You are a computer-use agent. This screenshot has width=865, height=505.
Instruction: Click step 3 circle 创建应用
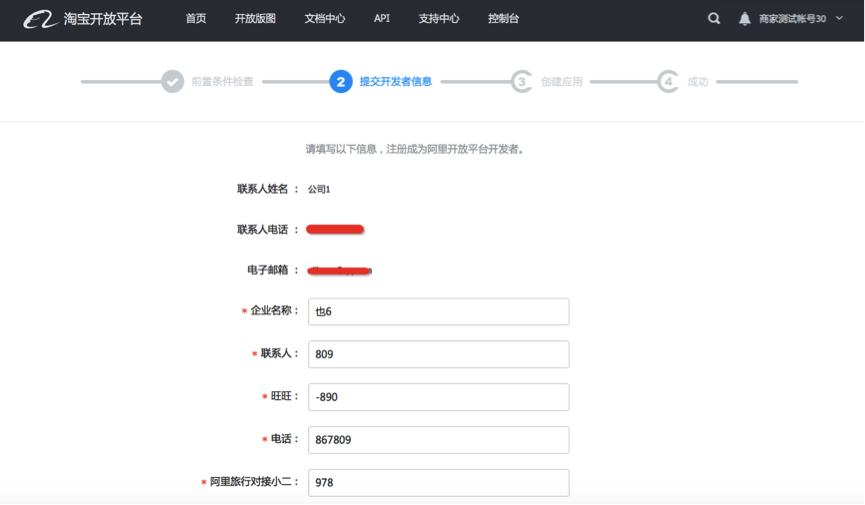[521, 82]
